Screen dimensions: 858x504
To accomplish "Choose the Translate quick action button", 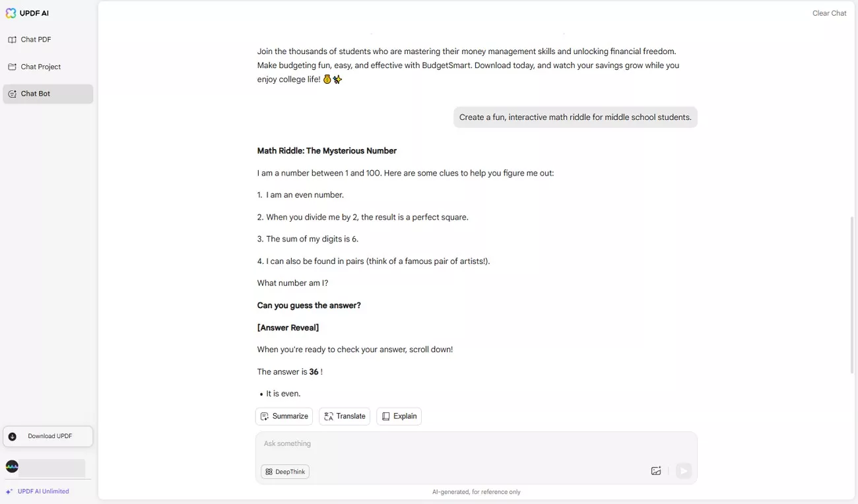I will coord(345,416).
